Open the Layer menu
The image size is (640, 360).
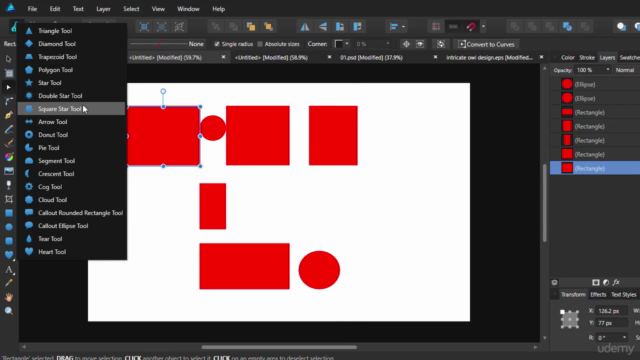pos(103,9)
